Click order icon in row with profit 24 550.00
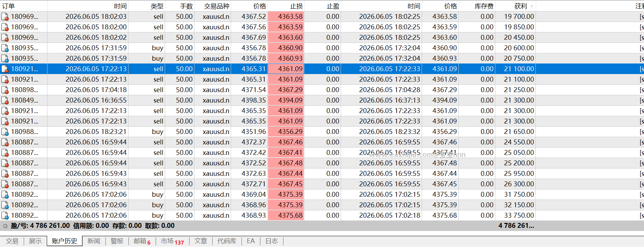The image size is (644, 247). point(5,142)
